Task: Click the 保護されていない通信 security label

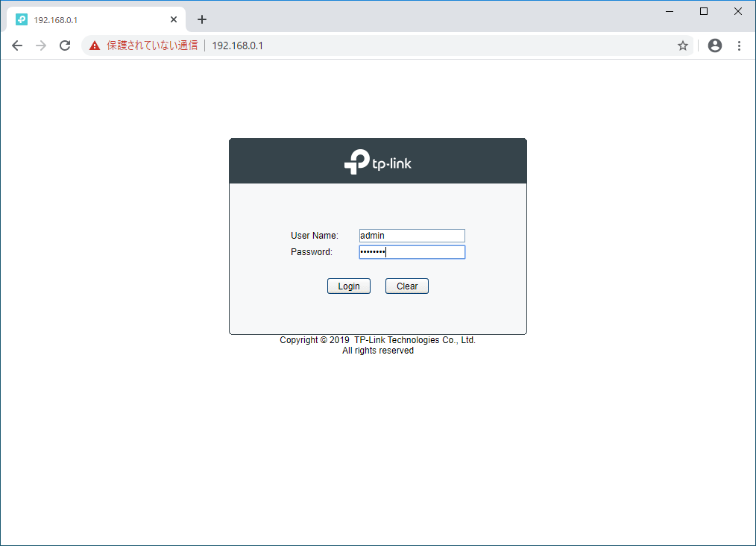Action: coord(152,45)
